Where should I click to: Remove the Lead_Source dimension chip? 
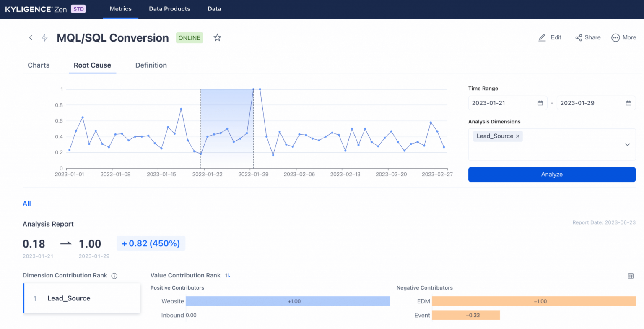tap(518, 136)
